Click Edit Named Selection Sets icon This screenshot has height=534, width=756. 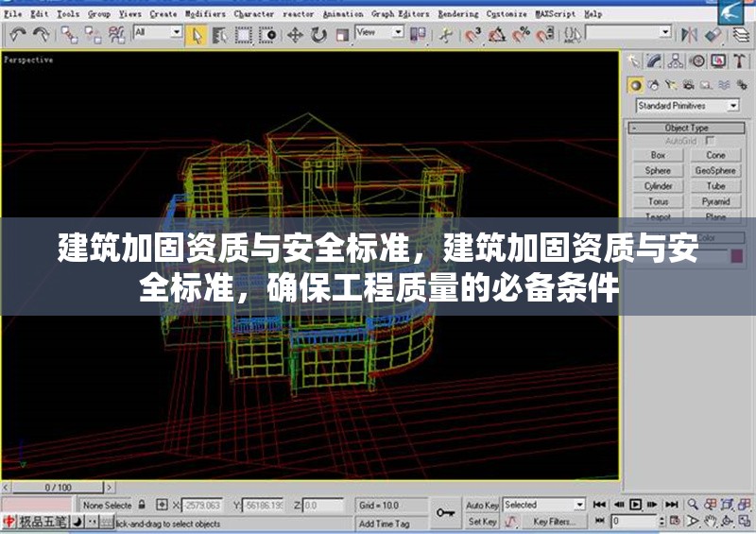coord(573,35)
